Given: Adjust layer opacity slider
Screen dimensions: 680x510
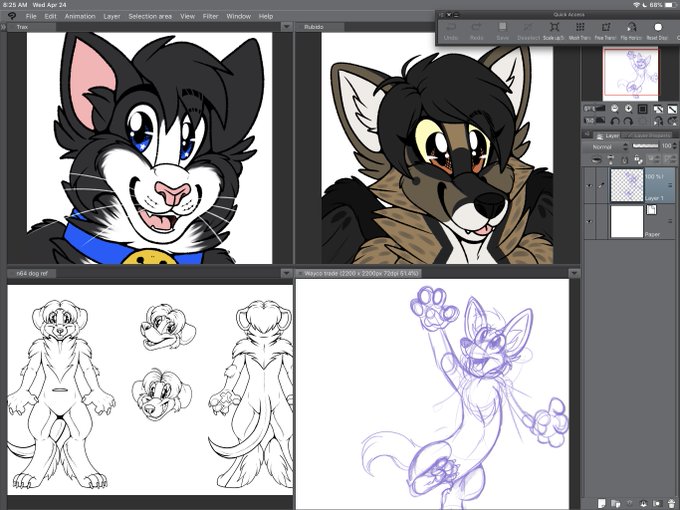Looking at the screenshot, I should [645, 146].
